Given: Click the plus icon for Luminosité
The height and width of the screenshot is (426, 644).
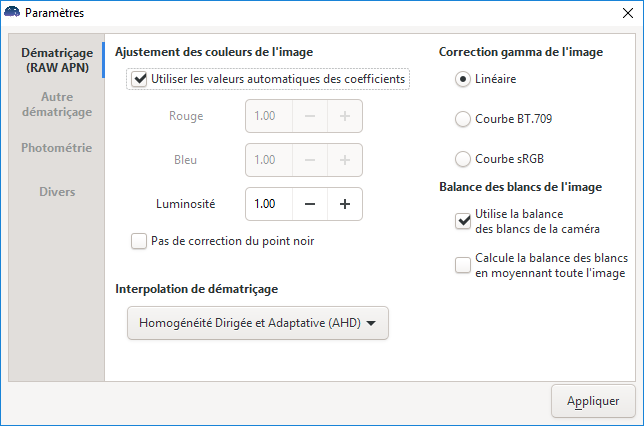Looking at the screenshot, I should click(x=344, y=204).
